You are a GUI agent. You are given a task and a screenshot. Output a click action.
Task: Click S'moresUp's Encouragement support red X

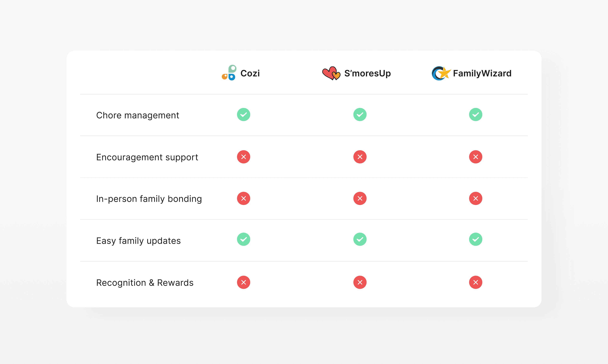click(x=360, y=157)
